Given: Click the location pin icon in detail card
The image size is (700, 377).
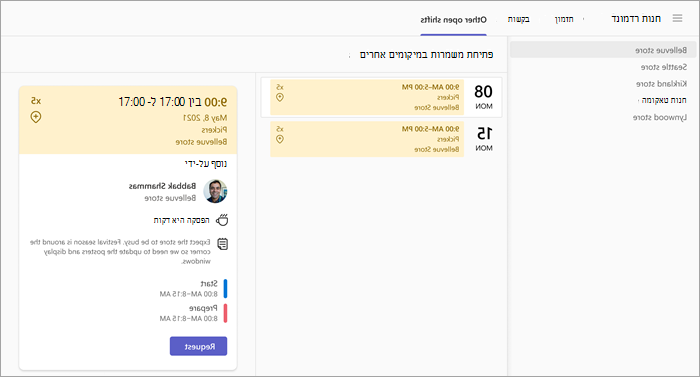Looking at the screenshot, I should pos(36,117).
